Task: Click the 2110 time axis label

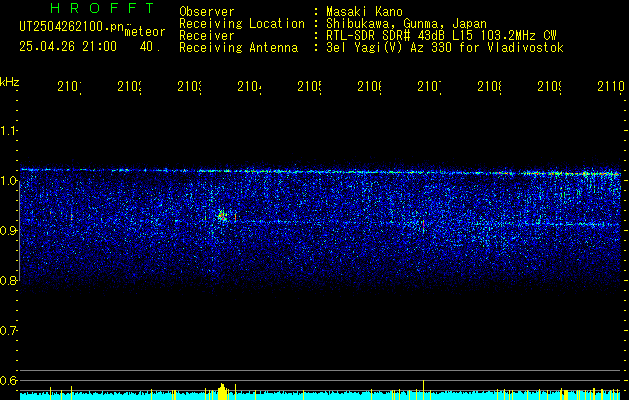Action: [x=611, y=87]
